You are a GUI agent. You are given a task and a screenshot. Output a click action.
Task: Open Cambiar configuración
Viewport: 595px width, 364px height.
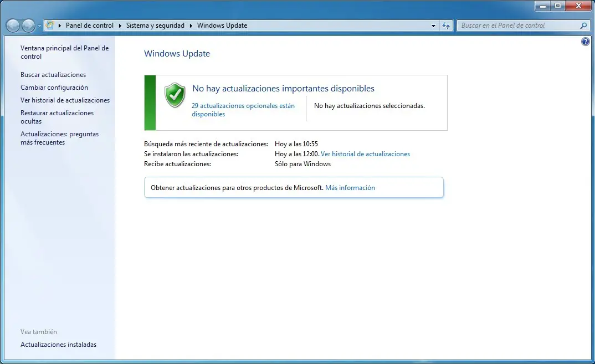coord(54,88)
